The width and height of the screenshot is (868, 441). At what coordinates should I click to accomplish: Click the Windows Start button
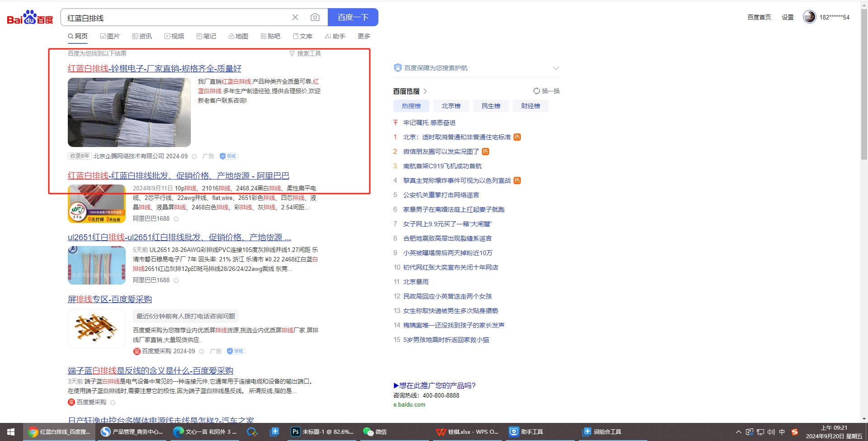(11, 432)
